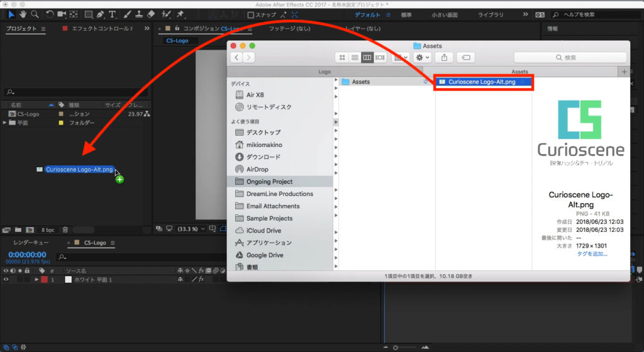
Task: Select the Clone Stamp tool
Action: pyautogui.click(x=138, y=14)
